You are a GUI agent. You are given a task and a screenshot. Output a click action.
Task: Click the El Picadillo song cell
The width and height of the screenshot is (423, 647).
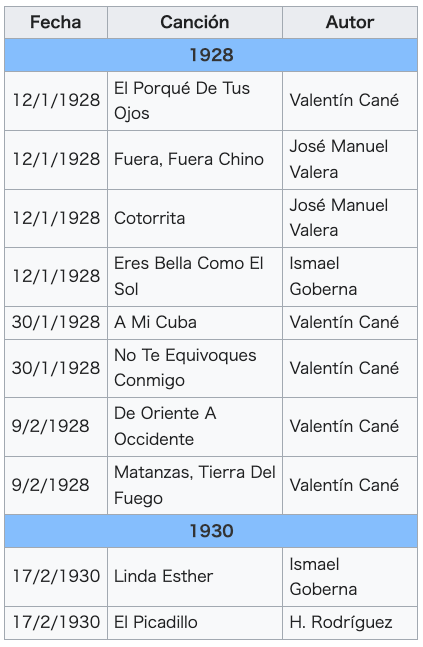pyautogui.click(x=195, y=623)
